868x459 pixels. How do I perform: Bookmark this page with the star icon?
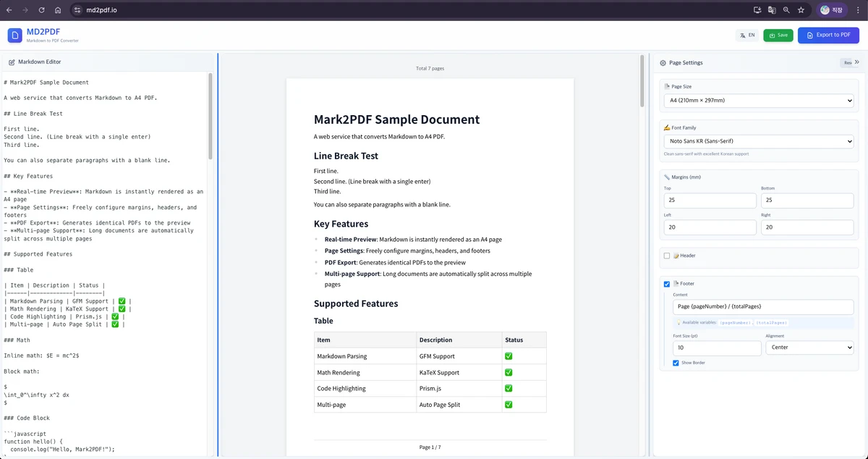point(801,10)
